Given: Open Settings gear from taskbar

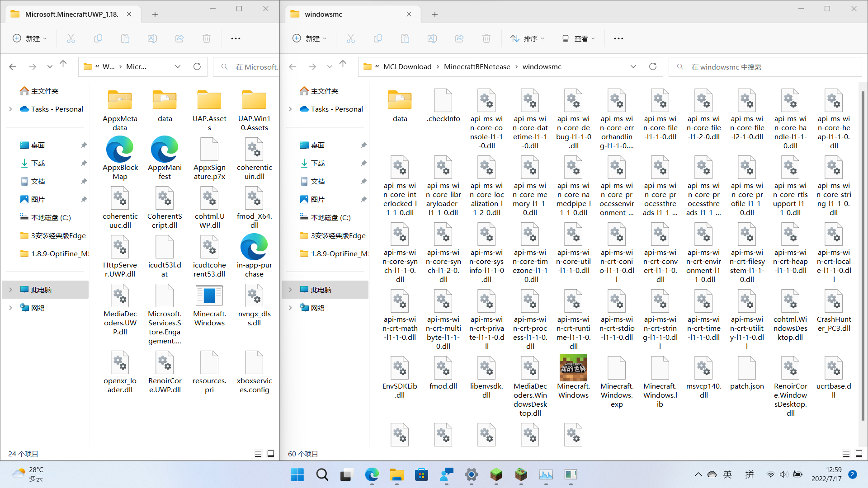Looking at the screenshot, I should 471,474.
